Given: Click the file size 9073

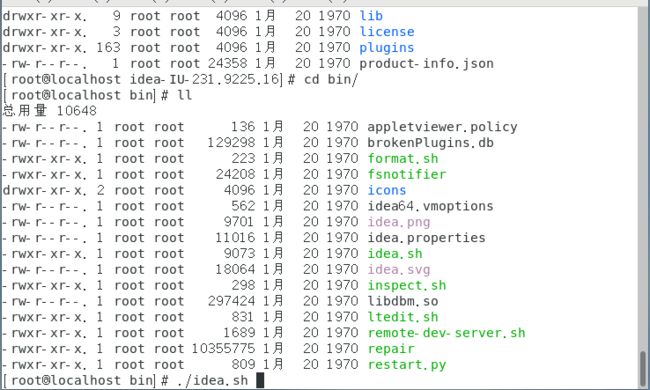Looking at the screenshot, I should pyautogui.click(x=239, y=254).
